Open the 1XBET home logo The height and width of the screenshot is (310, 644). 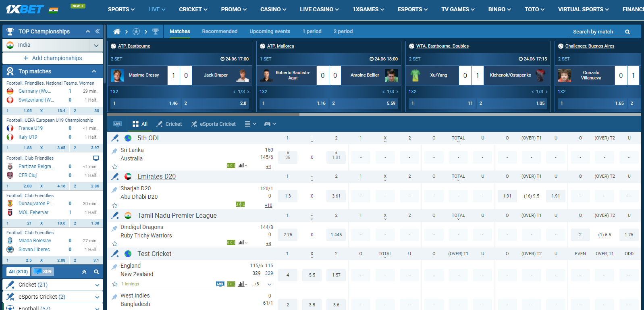25,9
